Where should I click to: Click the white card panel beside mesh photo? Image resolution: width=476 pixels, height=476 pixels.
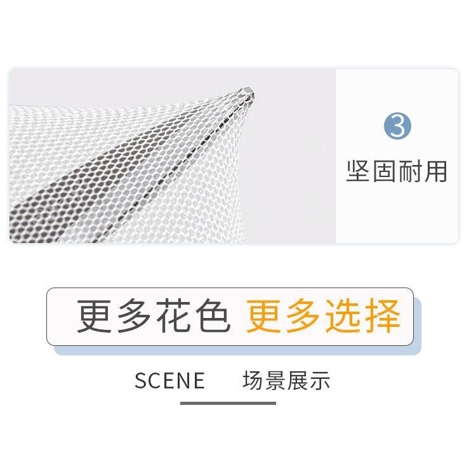point(397,155)
